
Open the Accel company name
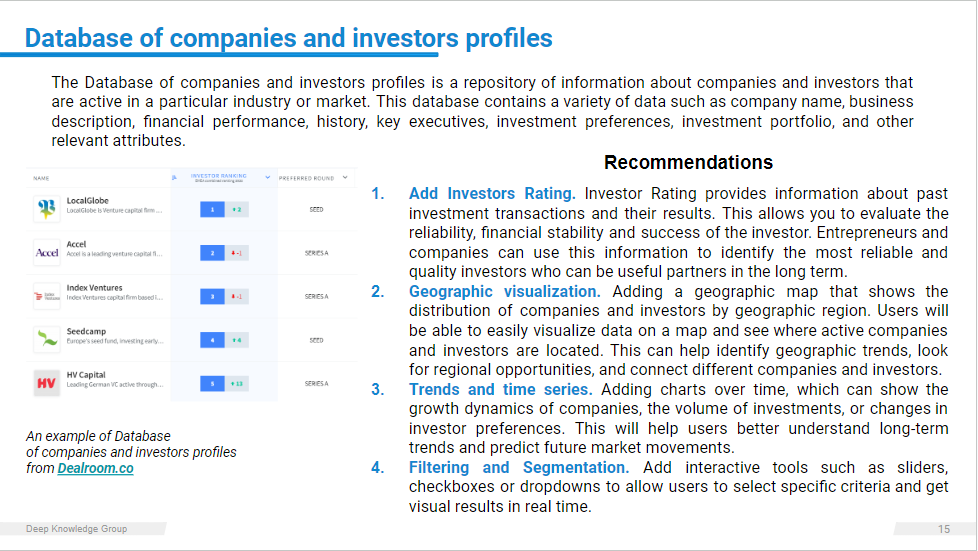point(77,244)
